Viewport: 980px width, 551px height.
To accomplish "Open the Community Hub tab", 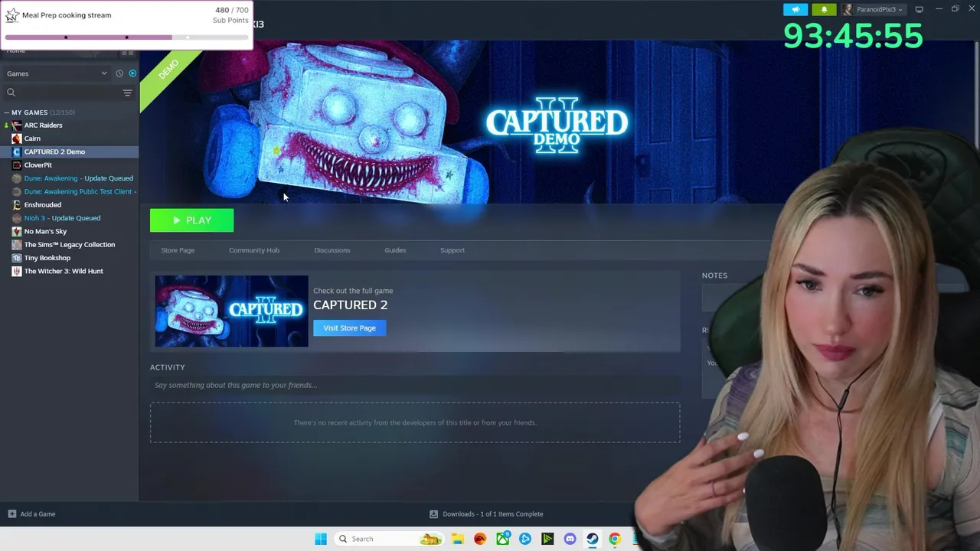I will pos(254,250).
